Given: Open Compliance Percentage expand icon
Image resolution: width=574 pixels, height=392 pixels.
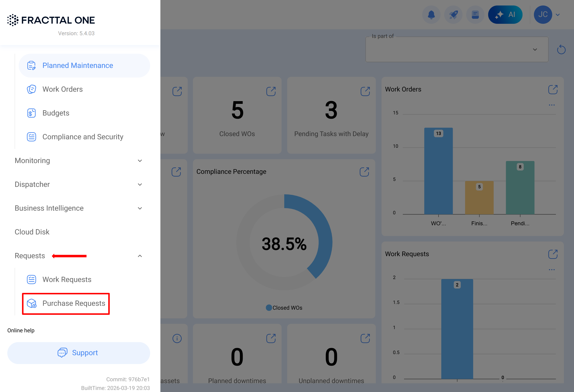Looking at the screenshot, I should point(364,172).
